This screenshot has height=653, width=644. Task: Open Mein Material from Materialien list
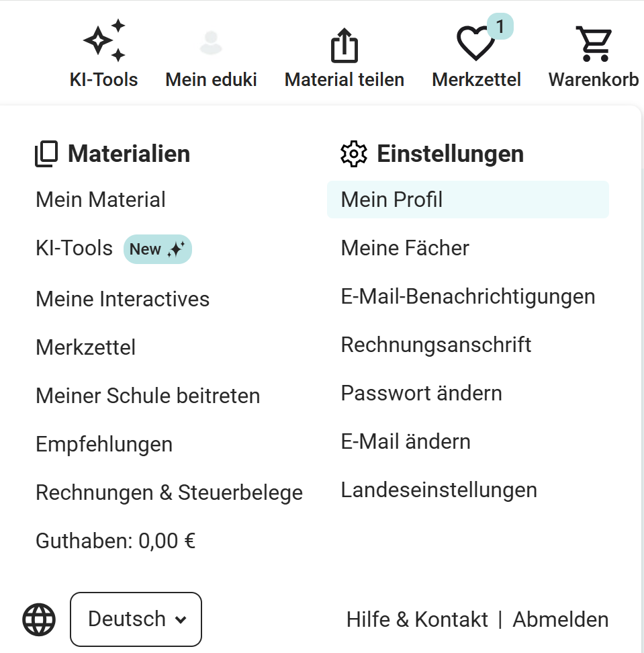click(x=101, y=200)
